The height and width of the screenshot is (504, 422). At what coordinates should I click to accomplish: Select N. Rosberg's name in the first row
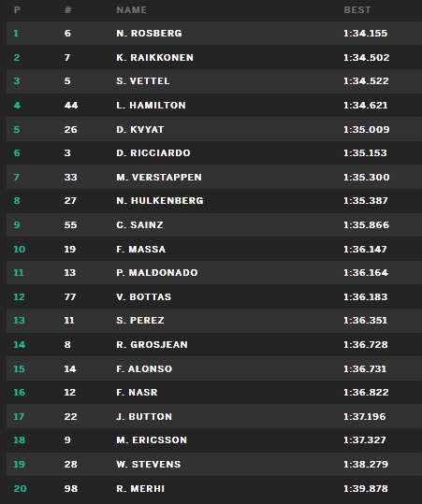149,33
